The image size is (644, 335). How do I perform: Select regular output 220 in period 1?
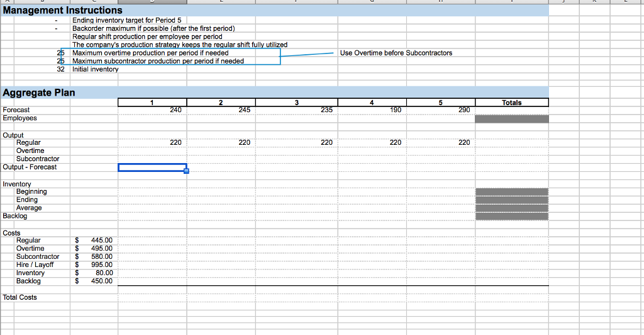pyautogui.click(x=175, y=143)
